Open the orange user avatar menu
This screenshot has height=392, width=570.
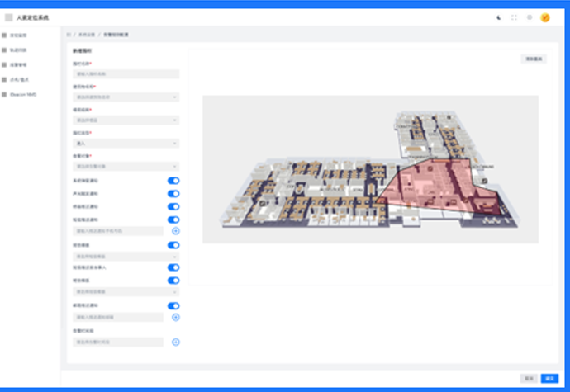[545, 17]
